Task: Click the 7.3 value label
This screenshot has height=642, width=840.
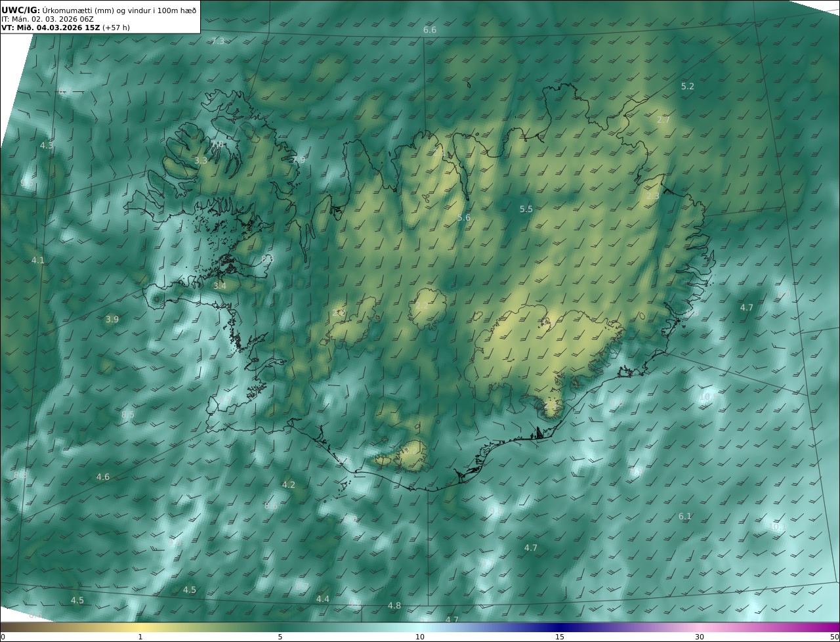Action: tap(218, 41)
